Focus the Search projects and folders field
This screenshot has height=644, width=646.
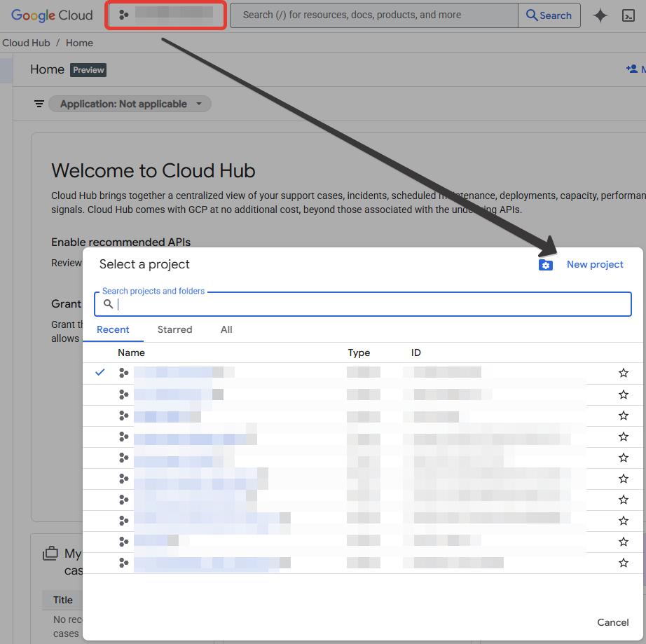pos(371,304)
